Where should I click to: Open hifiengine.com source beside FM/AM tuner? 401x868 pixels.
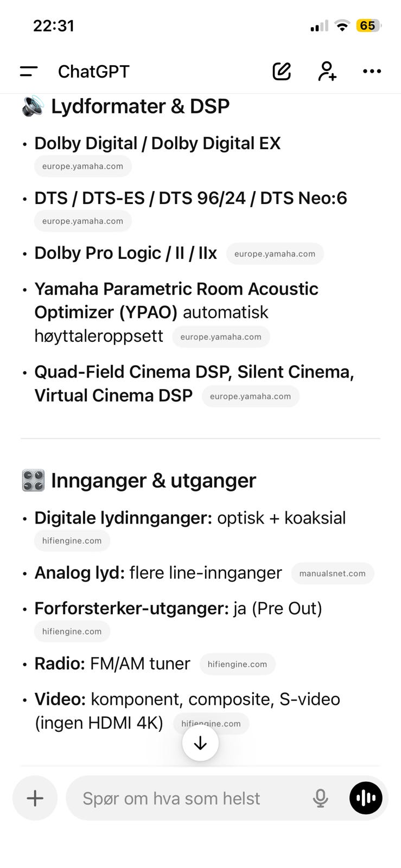coord(237,664)
